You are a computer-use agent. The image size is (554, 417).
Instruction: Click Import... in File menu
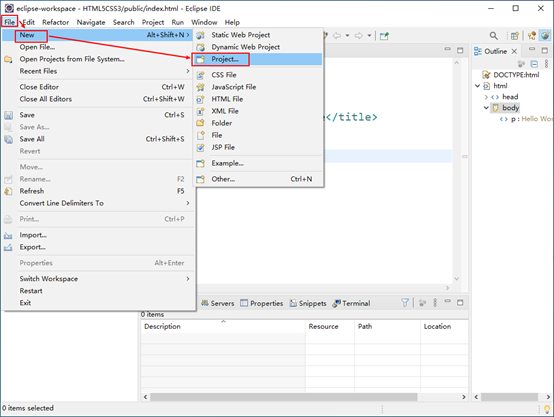click(98, 235)
